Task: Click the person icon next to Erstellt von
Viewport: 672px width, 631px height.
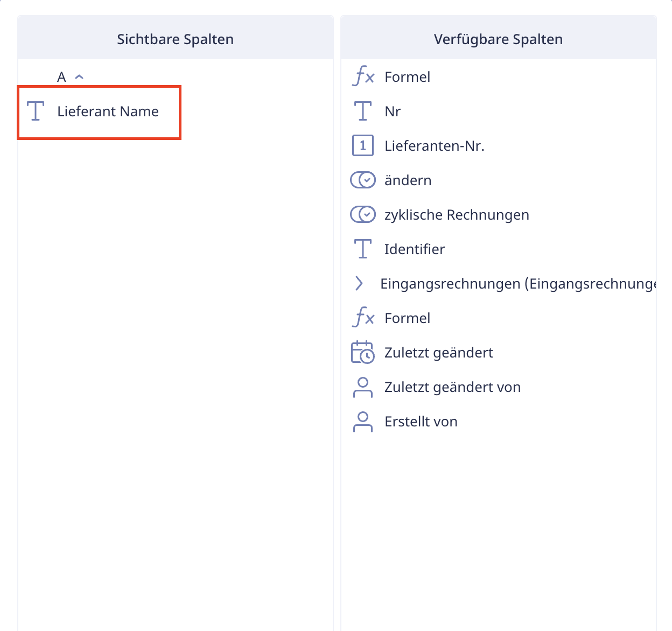Action: click(363, 422)
